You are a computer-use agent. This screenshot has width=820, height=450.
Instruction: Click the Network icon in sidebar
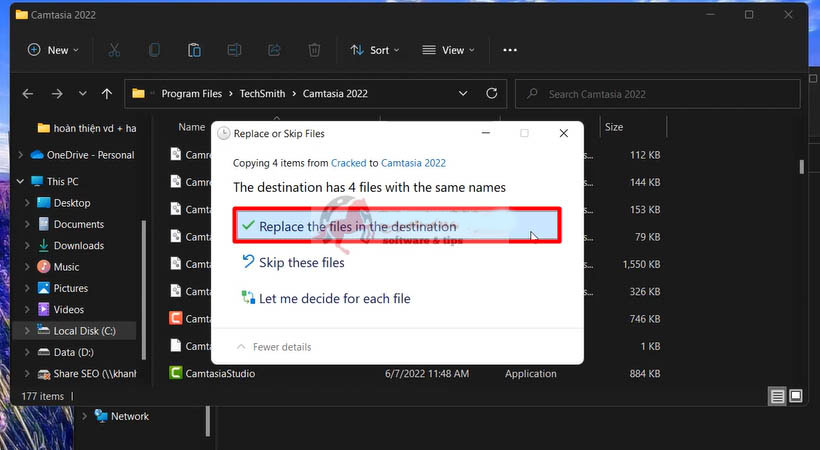pyautogui.click(x=101, y=416)
